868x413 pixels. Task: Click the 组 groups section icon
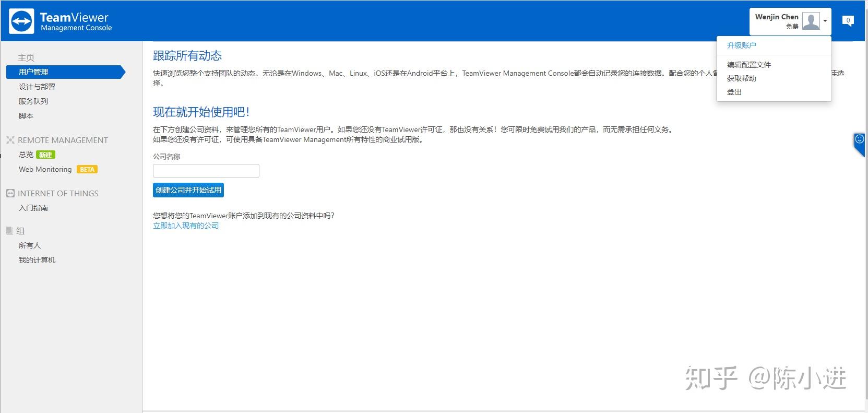(x=10, y=231)
